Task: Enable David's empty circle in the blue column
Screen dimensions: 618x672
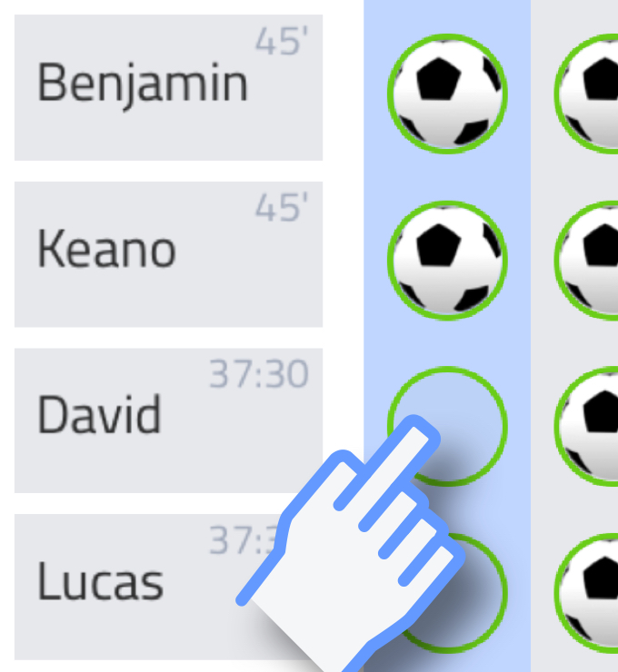Action: point(447,426)
